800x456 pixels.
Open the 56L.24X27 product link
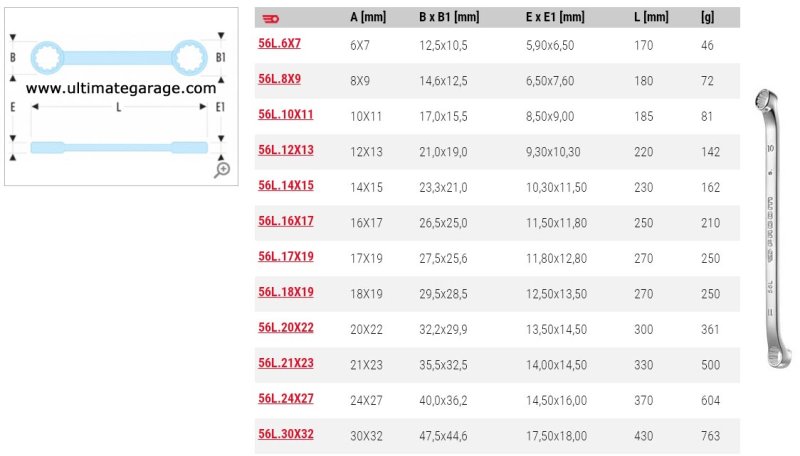pos(286,398)
